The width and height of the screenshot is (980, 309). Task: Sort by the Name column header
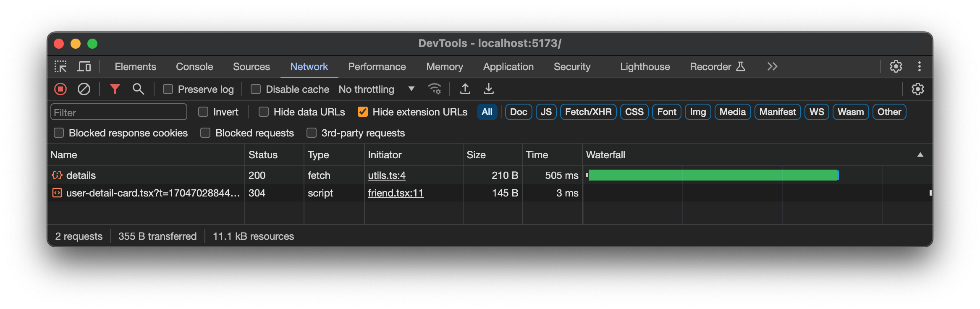146,154
